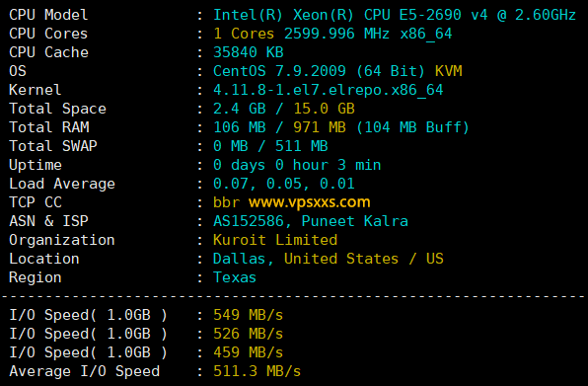Screen dimensions: 588x386
Task: Click the AS152586 ASN text
Action: click(x=249, y=221)
